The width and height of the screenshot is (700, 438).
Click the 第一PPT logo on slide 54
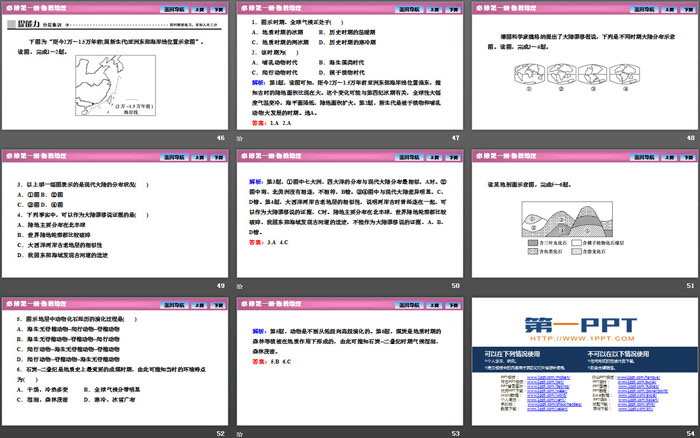[583, 324]
